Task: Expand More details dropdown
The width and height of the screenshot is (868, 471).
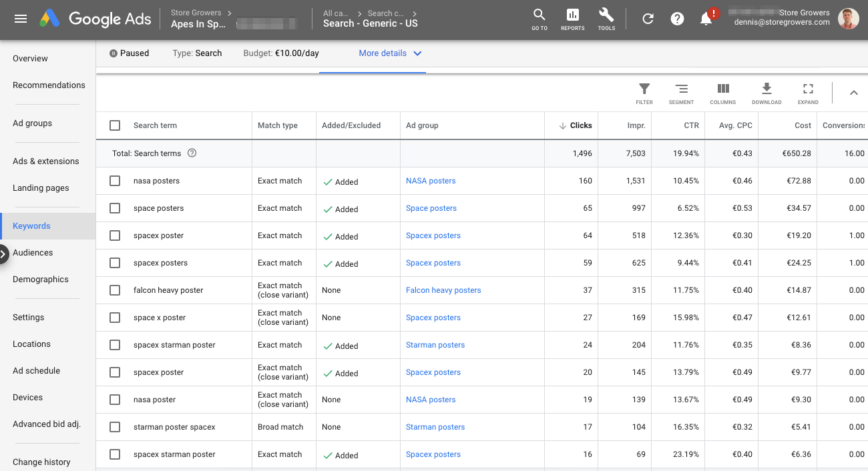Action: pos(390,53)
